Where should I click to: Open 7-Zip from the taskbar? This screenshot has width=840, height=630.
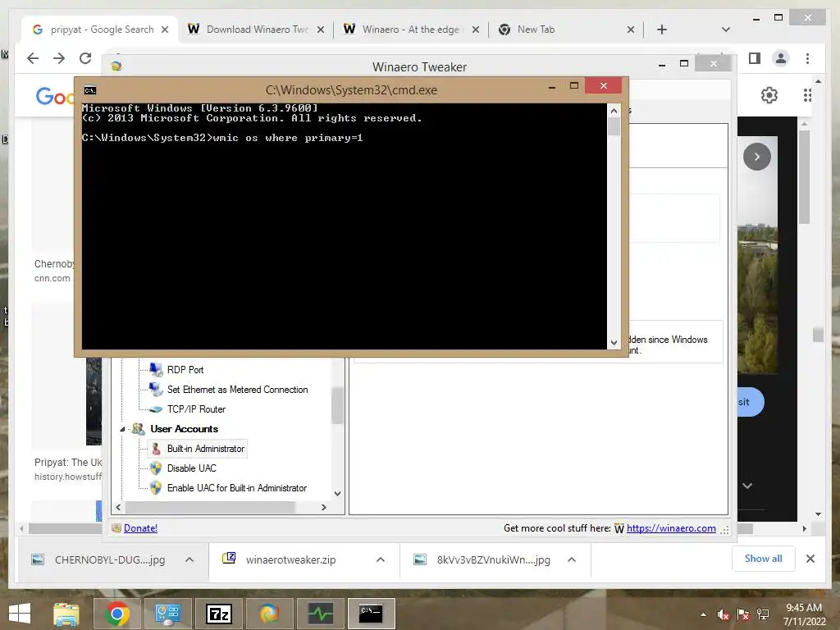[x=219, y=614]
